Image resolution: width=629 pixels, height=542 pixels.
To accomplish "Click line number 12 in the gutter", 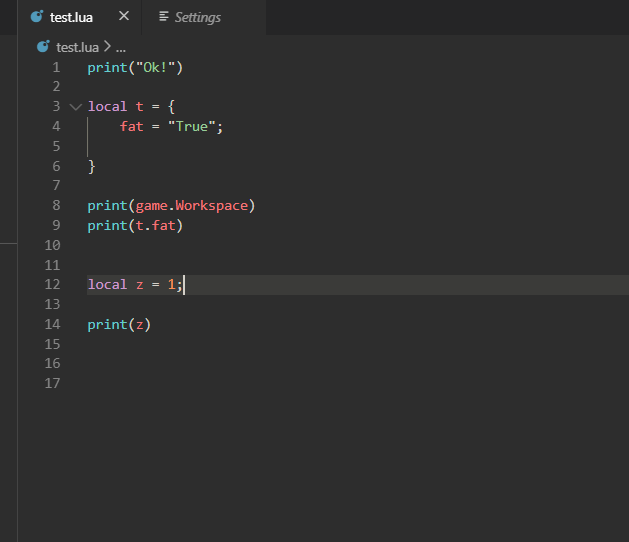I will [53, 284].
